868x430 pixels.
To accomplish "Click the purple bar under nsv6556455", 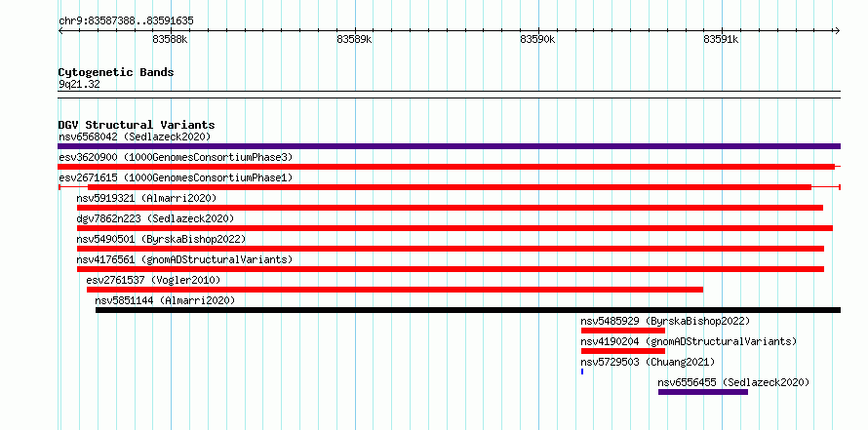I will [703, 392].
